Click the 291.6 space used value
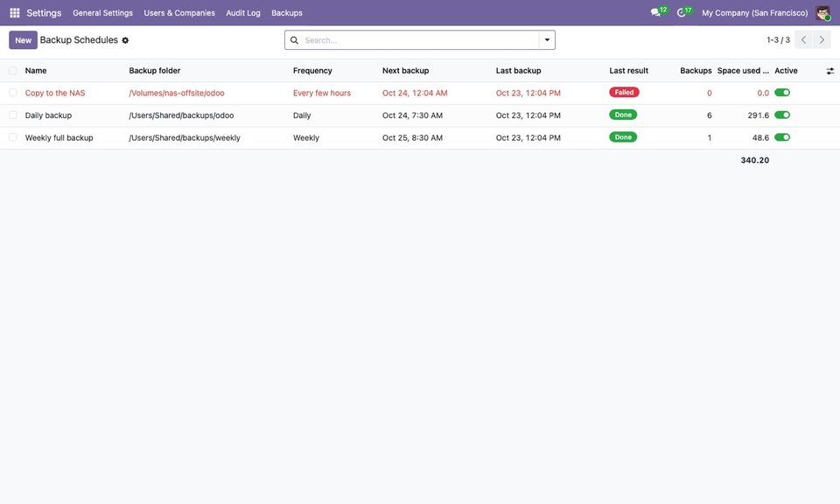 (758, 115)
